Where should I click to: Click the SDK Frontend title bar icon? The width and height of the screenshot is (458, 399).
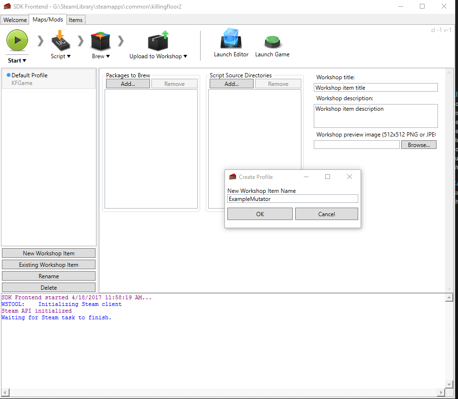point(7,6)
